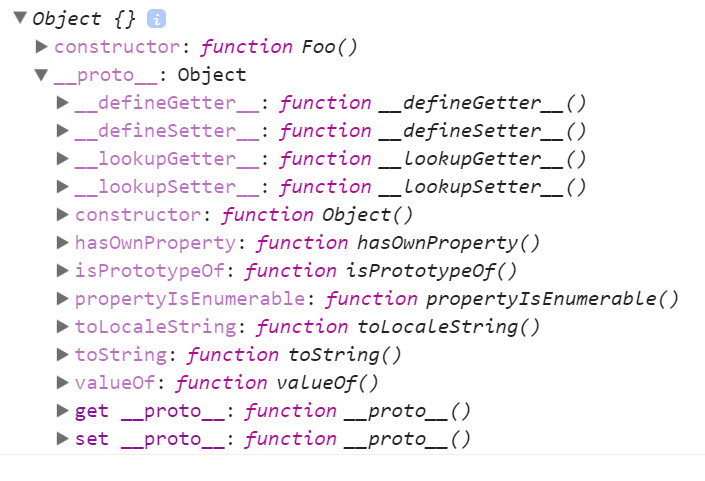Expand the propertyIsEnumerable property arrow
705x481 pixels.
[63, 299]
